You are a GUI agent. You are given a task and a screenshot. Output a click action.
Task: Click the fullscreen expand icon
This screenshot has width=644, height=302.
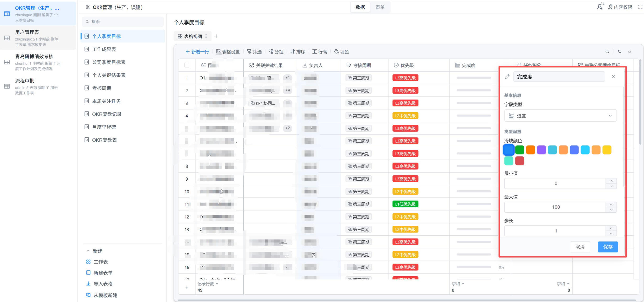(x=640, y=7)
